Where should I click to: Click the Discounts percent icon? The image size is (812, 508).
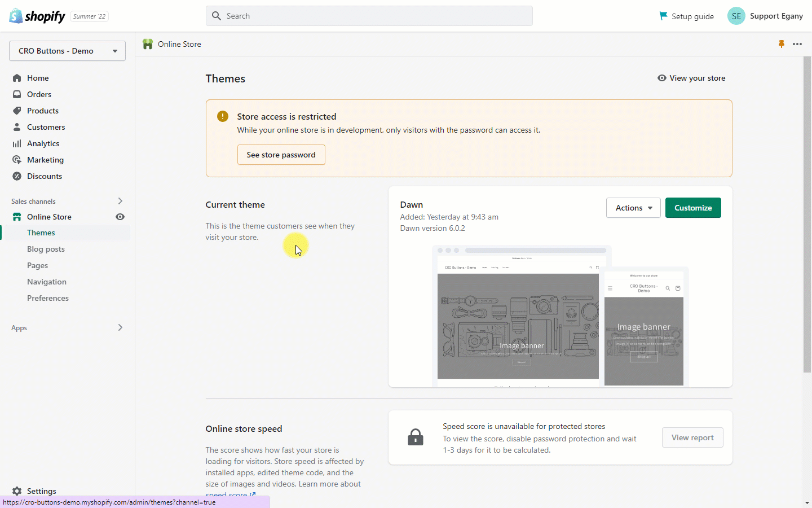click(17, 176)
